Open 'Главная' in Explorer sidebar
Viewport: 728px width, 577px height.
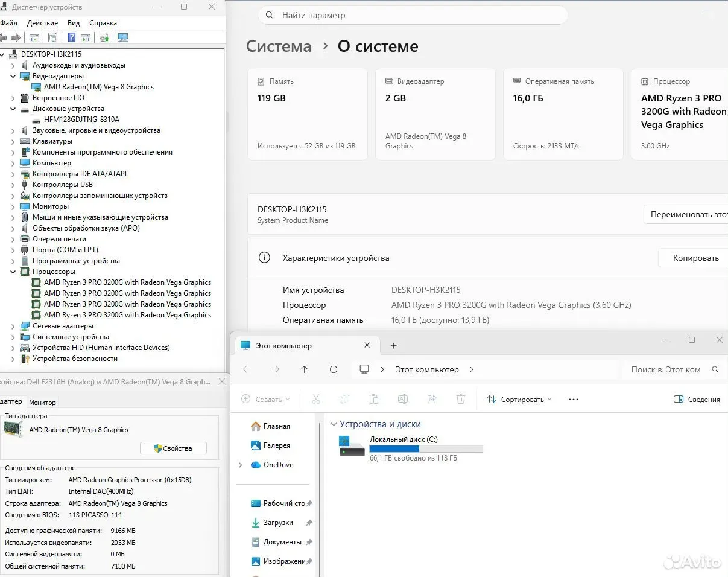click(x=270, y=426)
